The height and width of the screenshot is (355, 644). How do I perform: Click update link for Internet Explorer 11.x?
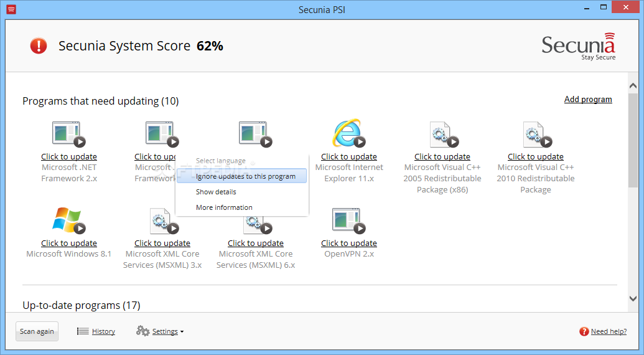pos(348,156)
